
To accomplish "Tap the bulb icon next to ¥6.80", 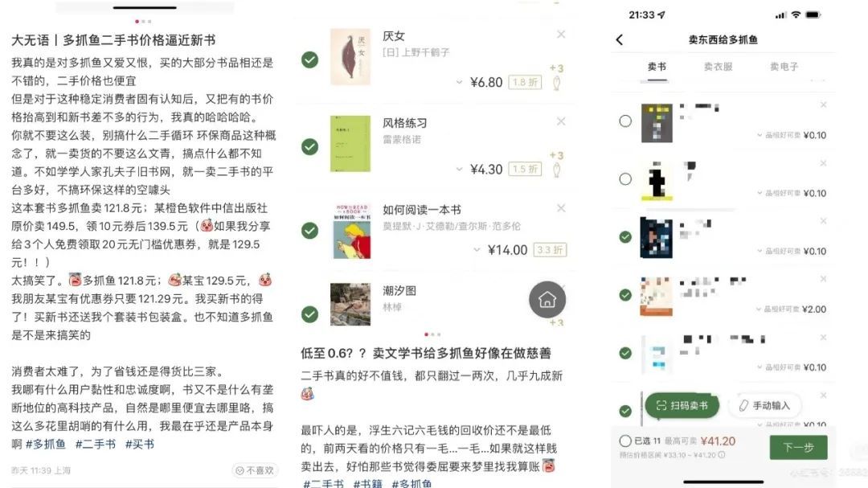I will coord(556,83).
